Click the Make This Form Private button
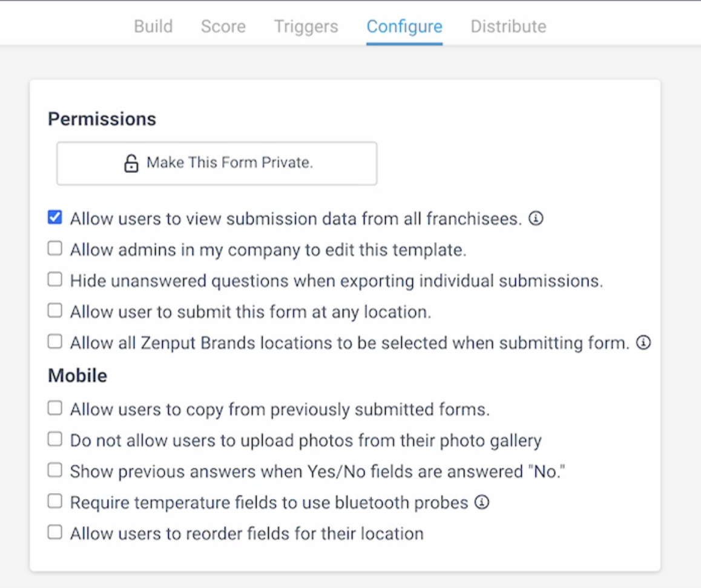 click(x=217, y=163)
